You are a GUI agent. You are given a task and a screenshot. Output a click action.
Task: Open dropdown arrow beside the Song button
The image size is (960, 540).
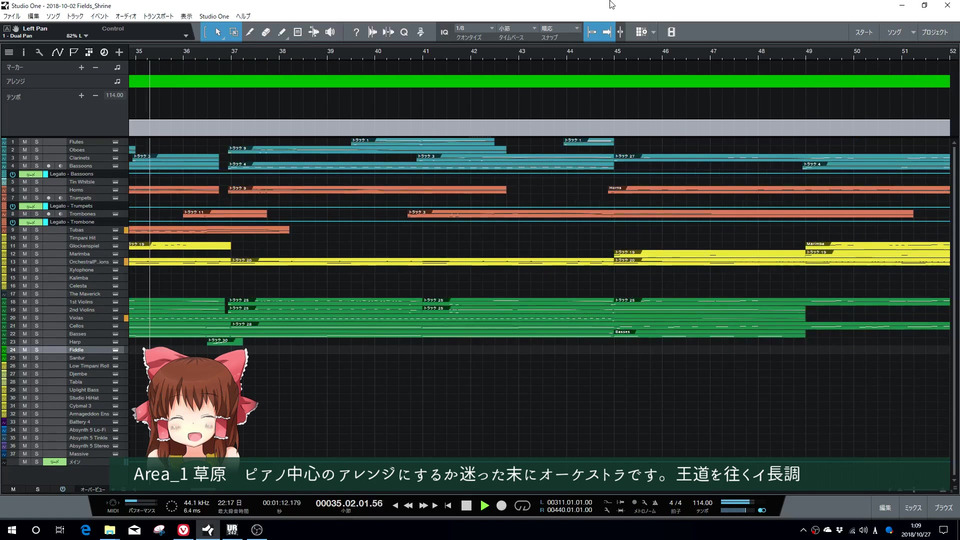pos(913,32)
